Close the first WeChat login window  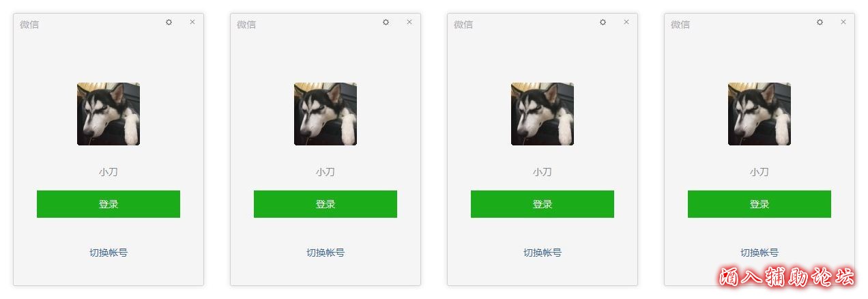[x=192, y=22]
